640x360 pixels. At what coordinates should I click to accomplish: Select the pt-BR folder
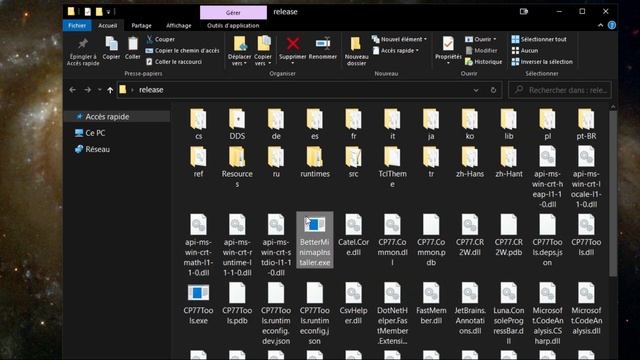[586, 124]
